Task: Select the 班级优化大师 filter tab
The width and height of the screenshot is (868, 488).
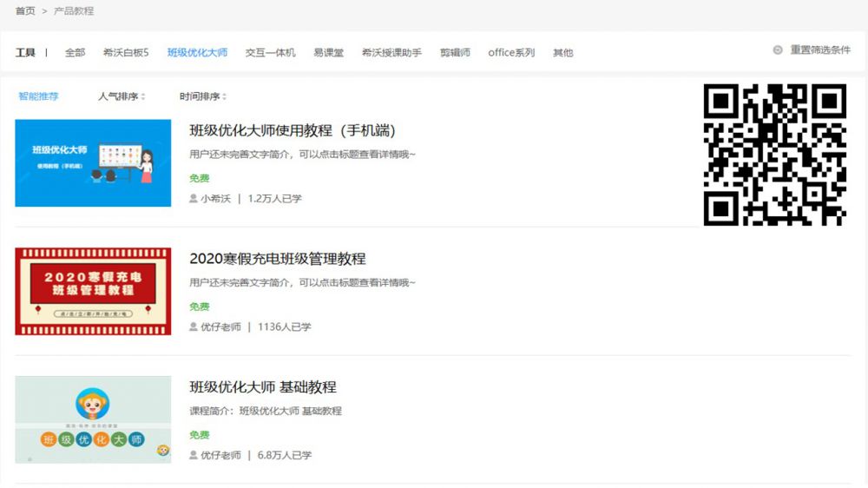Action: [x=197, y=53]
